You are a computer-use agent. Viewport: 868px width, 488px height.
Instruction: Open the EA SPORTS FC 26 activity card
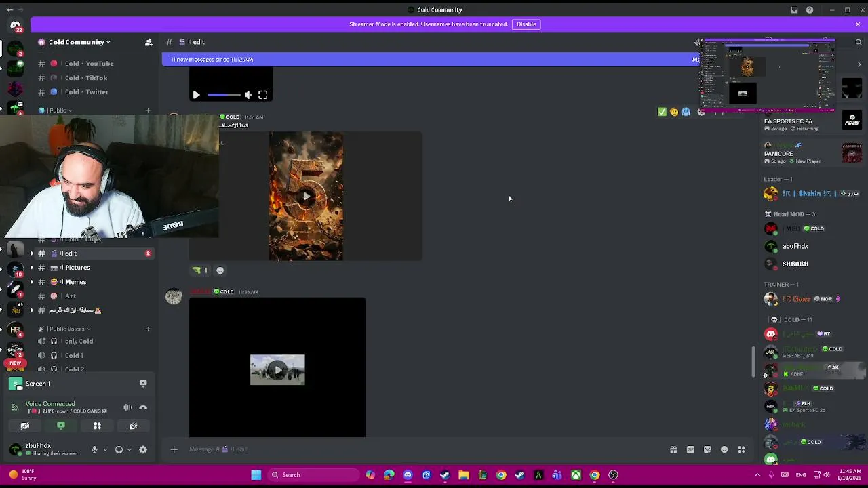click(x=812, y=122)
